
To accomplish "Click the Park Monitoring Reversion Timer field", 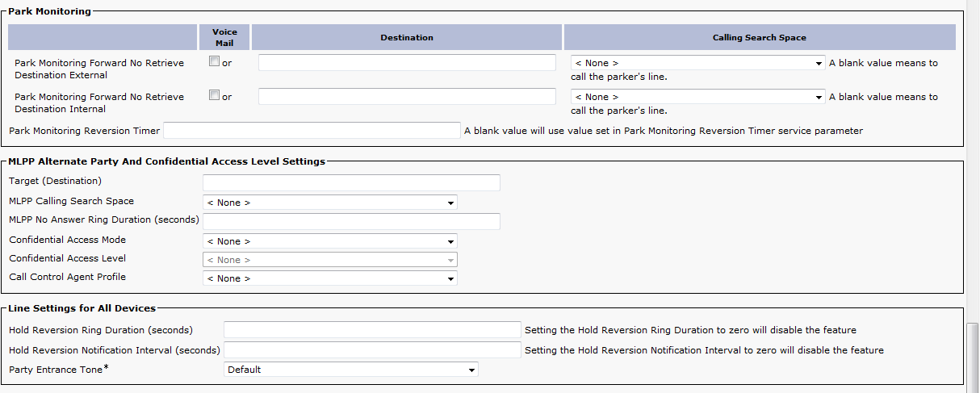I will pyautogui.click(x=312, y=131).
